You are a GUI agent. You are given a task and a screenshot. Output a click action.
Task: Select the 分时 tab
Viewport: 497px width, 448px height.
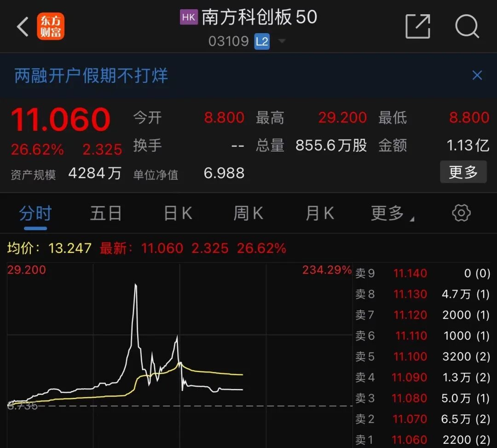[x=35, y=213]
